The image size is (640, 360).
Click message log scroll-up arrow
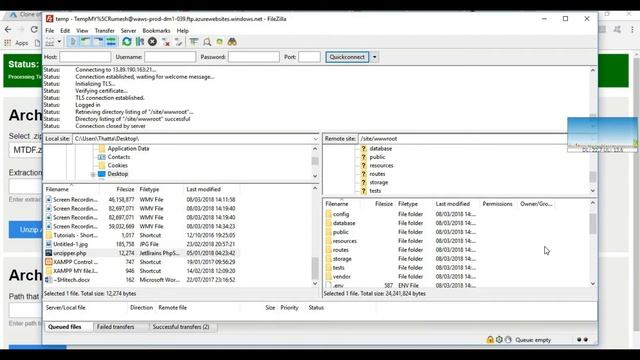click(x=593, y=71)
